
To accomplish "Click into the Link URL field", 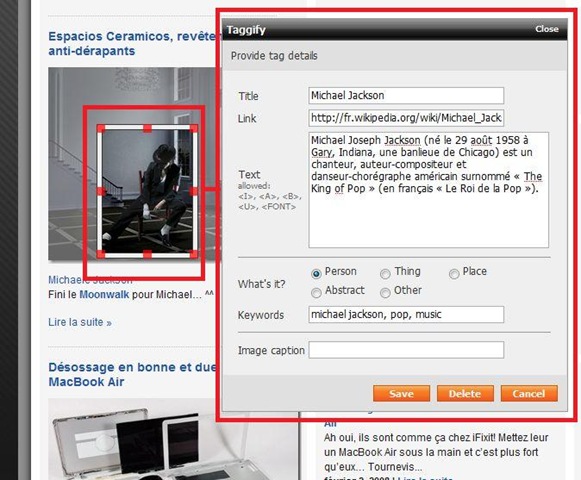I will (406, 118).
